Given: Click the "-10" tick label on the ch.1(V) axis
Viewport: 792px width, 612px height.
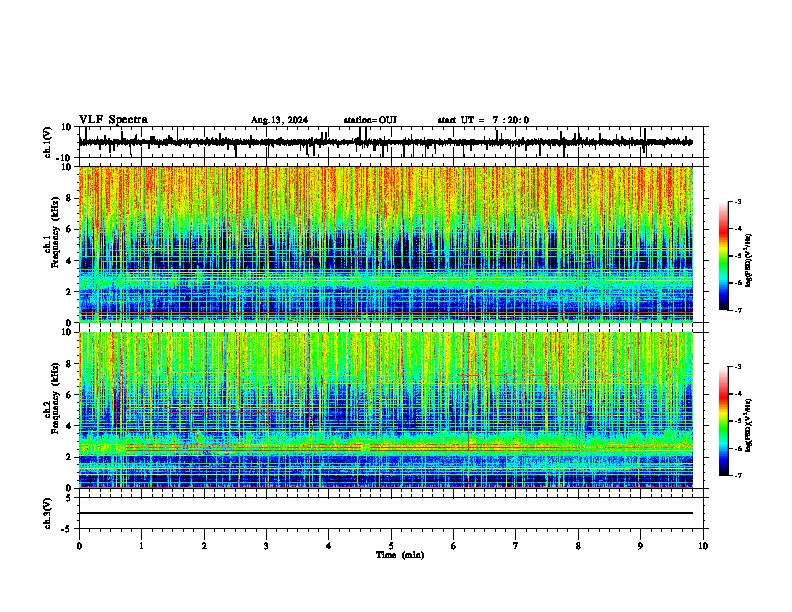Looking at the screenshot, I should [65, 158].
